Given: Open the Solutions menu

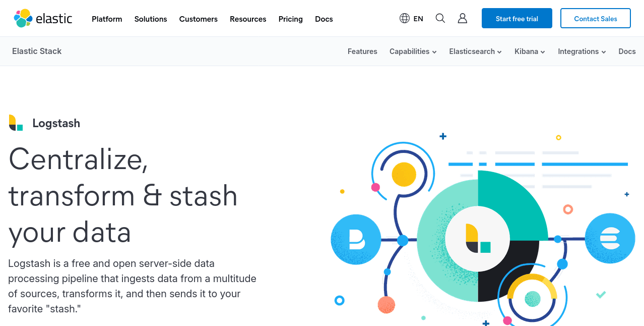Looking at the screenshot, I should pos(151,19).
